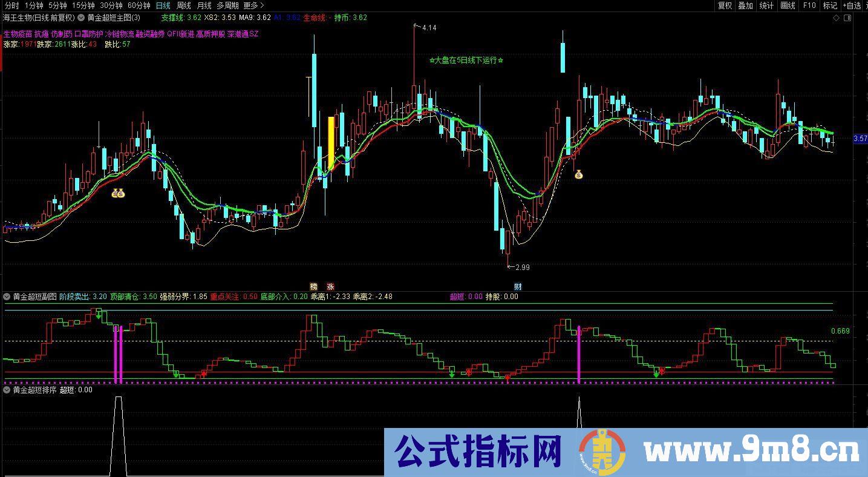Click the 涨 limit-up event marker

tap(330, 286)
